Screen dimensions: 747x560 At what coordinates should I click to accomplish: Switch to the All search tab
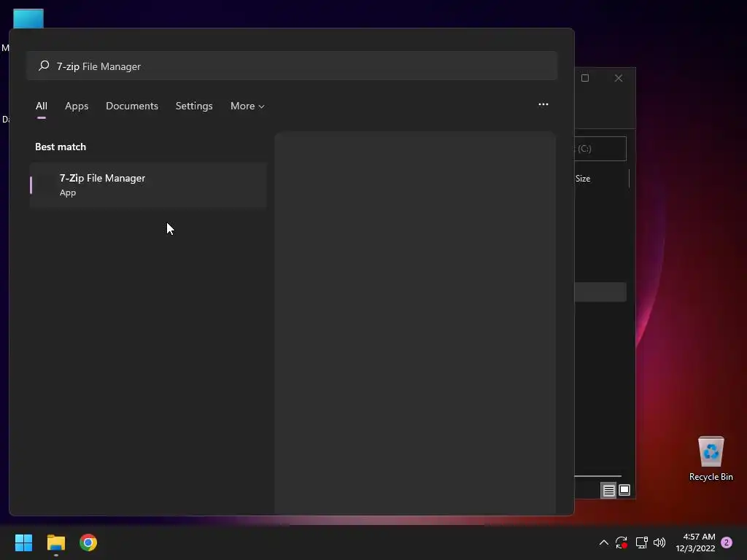[42, 106]
